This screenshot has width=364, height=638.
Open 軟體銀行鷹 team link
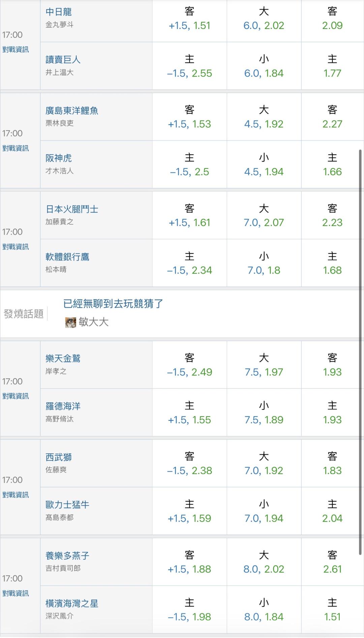[67, 257]
